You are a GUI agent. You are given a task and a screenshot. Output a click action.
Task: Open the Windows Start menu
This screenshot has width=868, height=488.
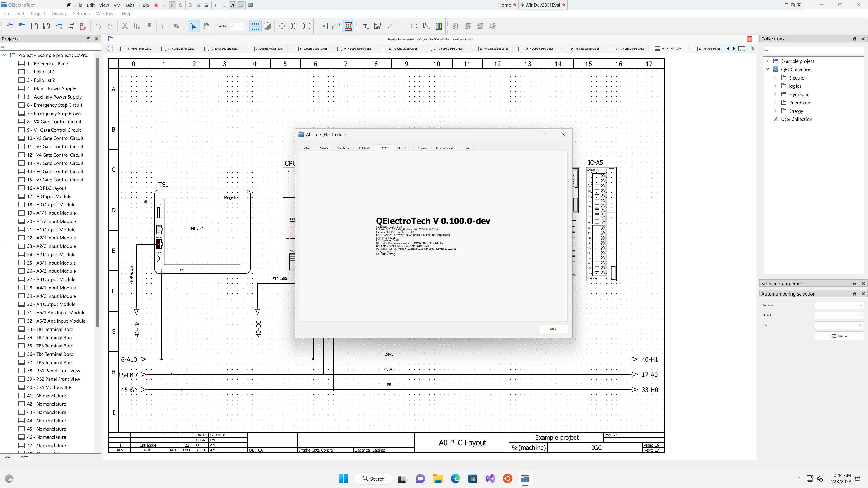pos(343,479)
